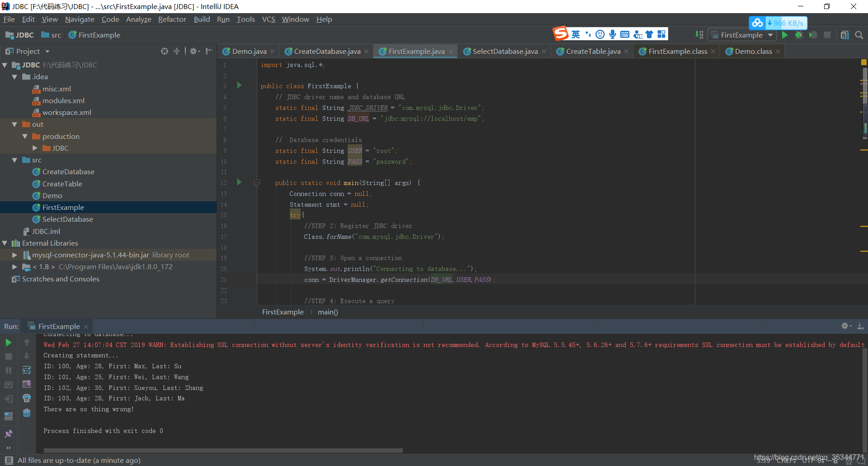Rerun FirstExample in Run panel
The height and width of the screenshot is (466, 868).
pyautogui.click(x=9, y=342)
